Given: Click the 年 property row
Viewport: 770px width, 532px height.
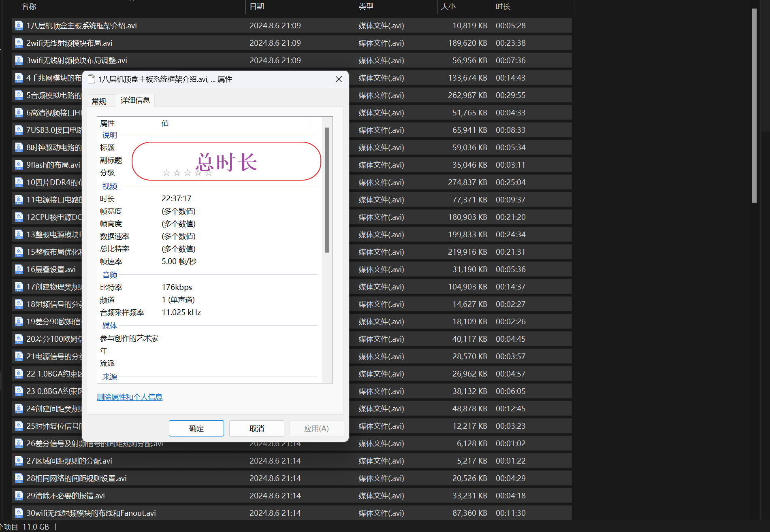Looking at the screenshot, I should (x=208, y=351).
